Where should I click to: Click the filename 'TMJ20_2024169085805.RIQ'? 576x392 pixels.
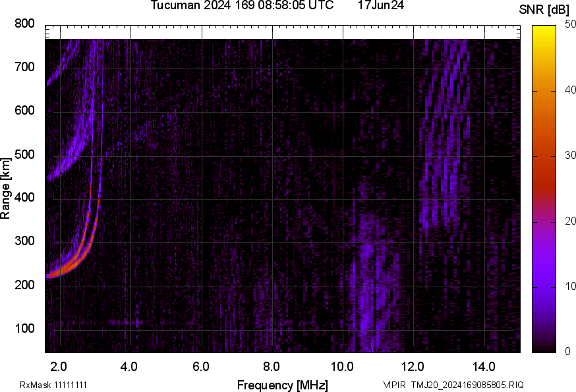point(467,385)
